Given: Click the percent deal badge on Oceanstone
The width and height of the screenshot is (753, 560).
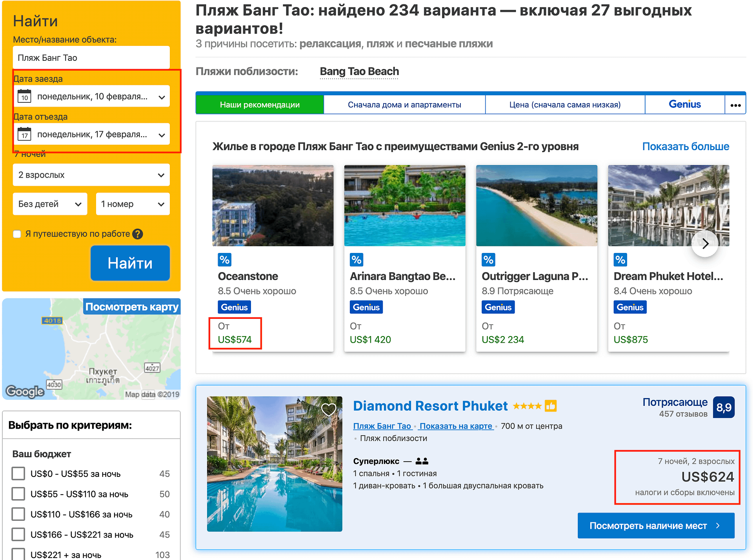Looking at the screenshot, I should [x=225, y=260].
